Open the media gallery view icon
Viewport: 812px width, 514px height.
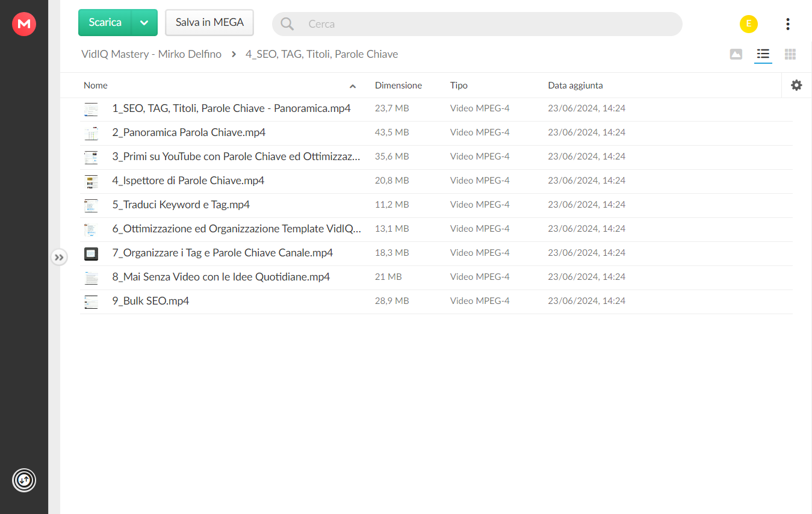click(736, 54)
